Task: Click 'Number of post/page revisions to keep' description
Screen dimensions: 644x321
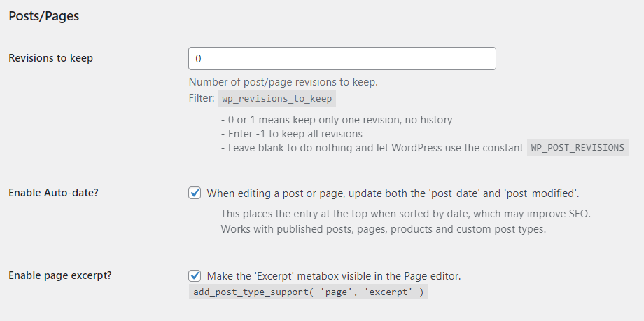Action: click(x=283, y=82)
